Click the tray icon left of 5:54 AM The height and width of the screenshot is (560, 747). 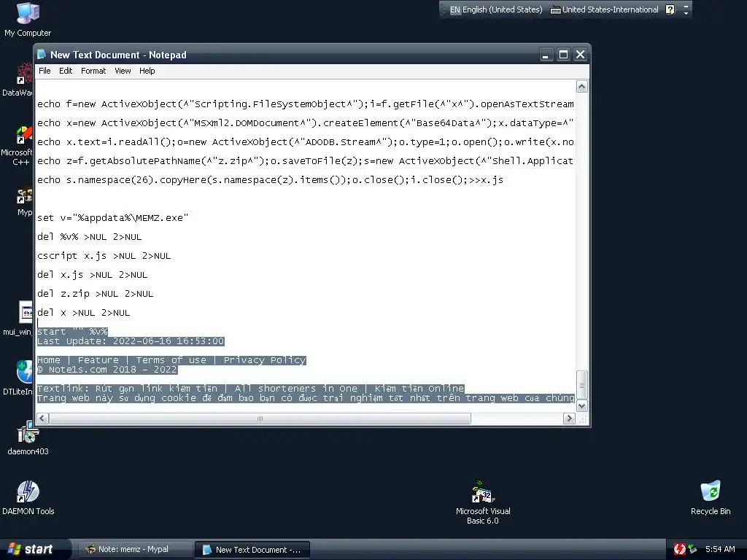[693, 549]
